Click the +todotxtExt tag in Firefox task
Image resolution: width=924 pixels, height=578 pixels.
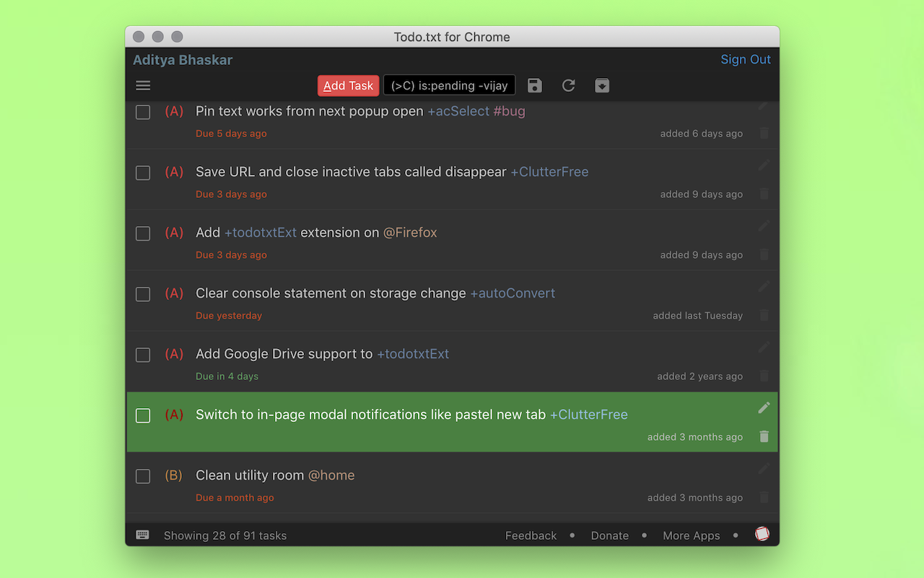click(x=261, y=233)
